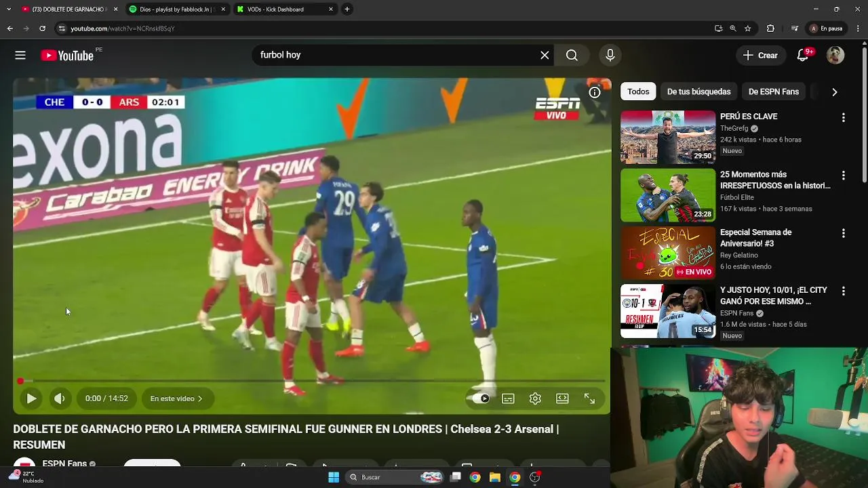Start voice search with the microphone
This screenshot has width=868, height=488.
(610, 56)
